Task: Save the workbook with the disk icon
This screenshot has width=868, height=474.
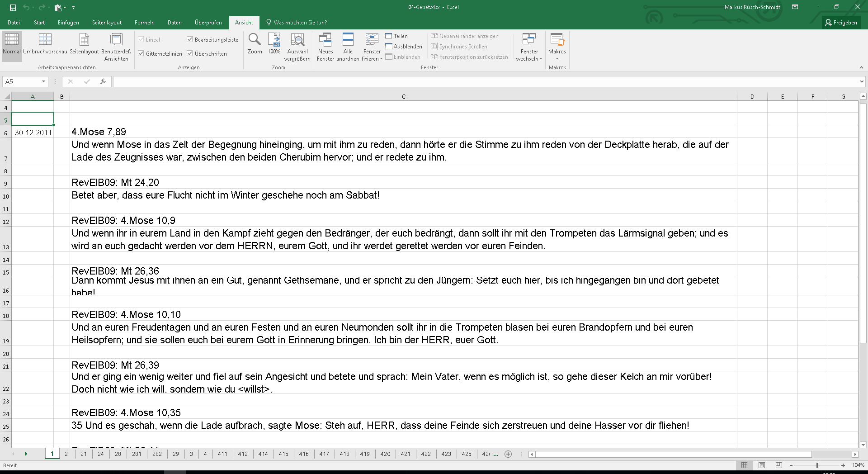Action: pyautogui.click(x=13, y=7)
